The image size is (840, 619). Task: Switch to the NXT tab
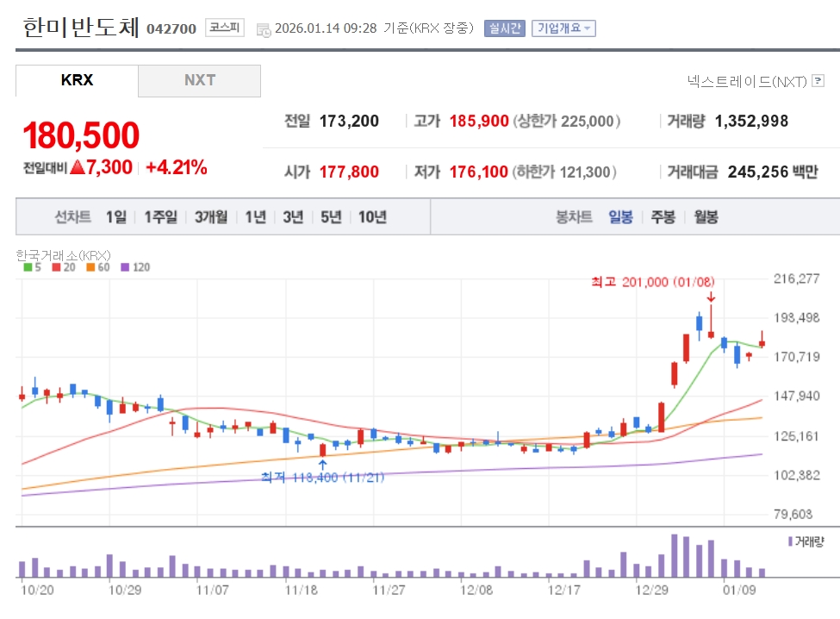pyautogui.click(x=199, y=80)
